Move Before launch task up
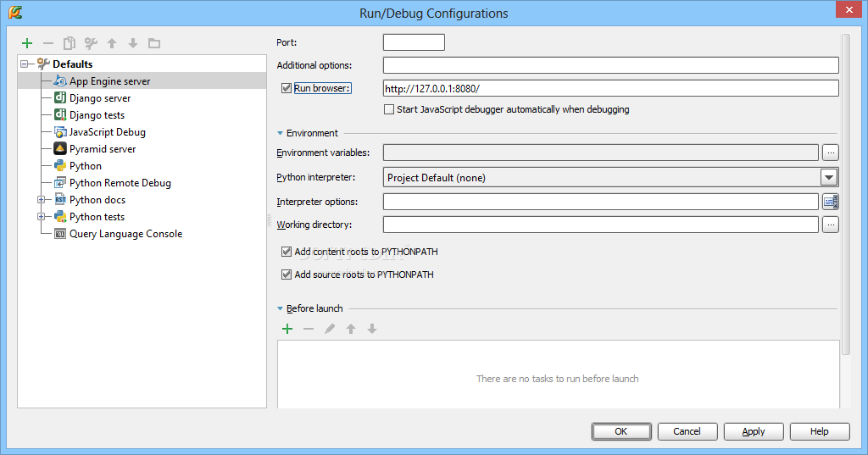Viewport: 868px width, 455px height. [x=351, y=329]
